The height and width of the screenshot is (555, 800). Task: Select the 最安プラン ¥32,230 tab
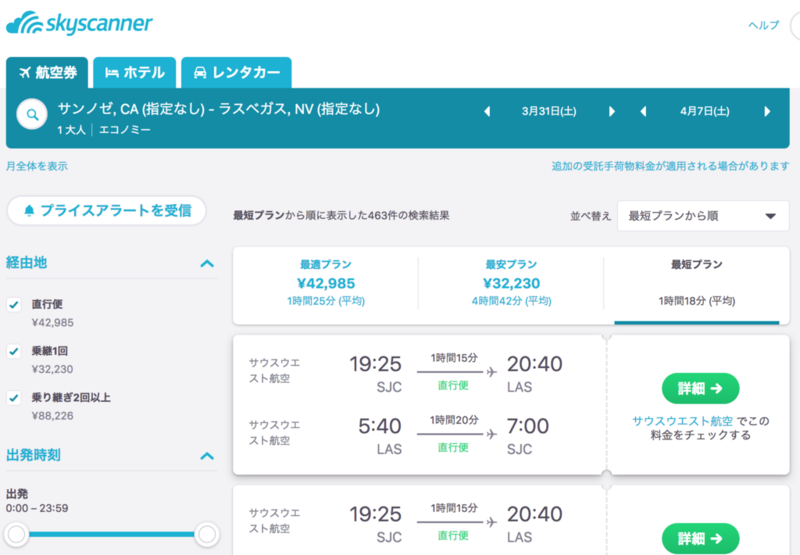coord(511,284)
